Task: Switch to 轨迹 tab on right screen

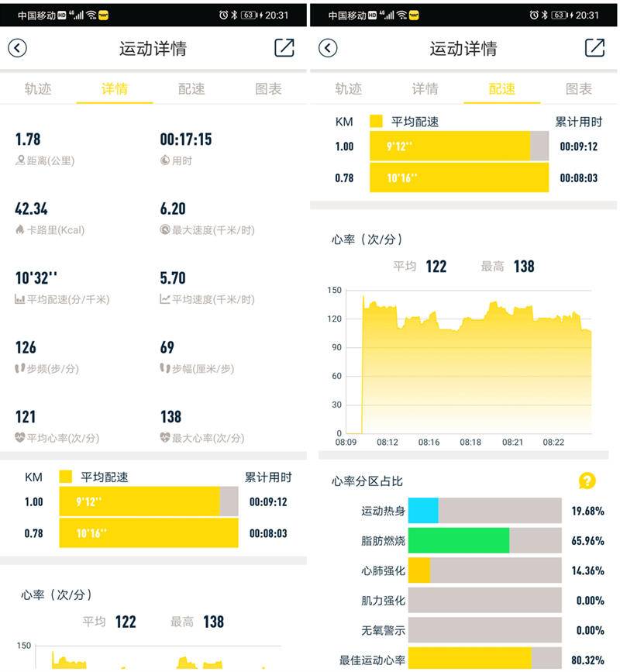Action: pyautogui.click(x=348, y=88)
